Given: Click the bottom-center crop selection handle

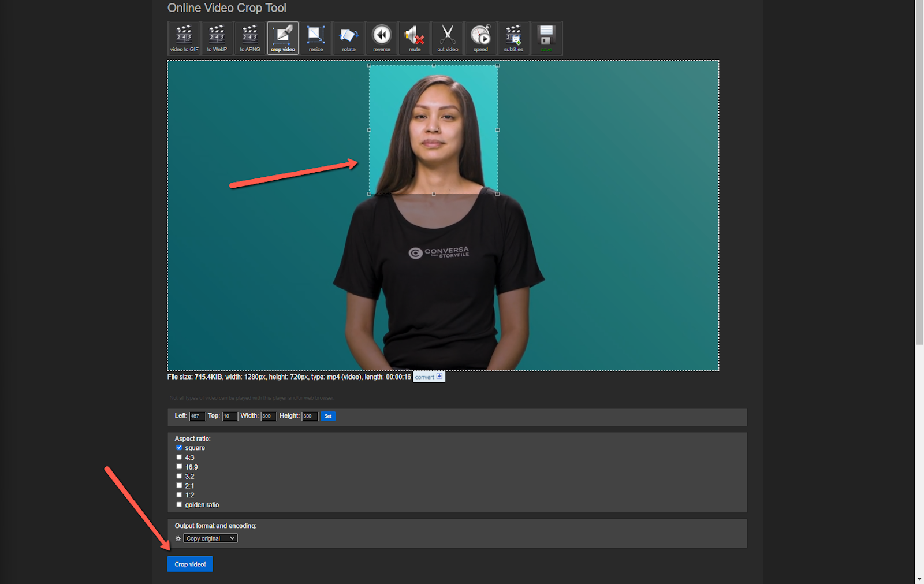Looking at the screenshot, I should coord(433,194).
